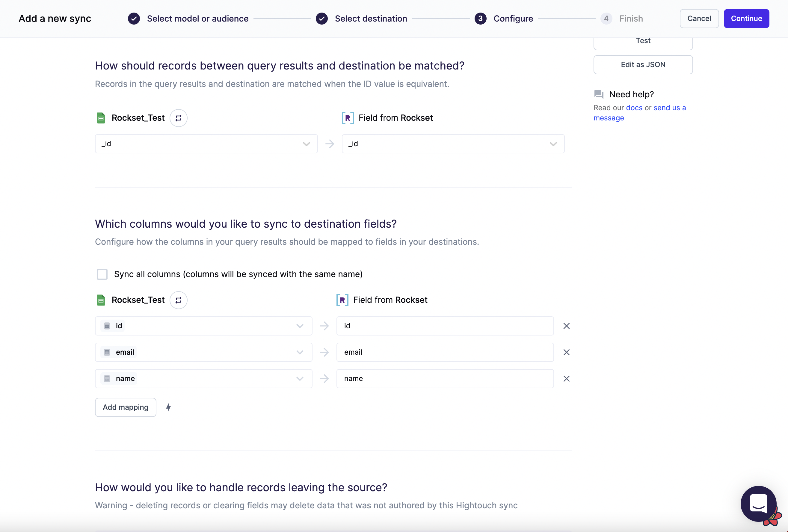The image size is (788, 532).
Task: Click Add mapping button
Action: pyautogui.click(x=126, y=407)
